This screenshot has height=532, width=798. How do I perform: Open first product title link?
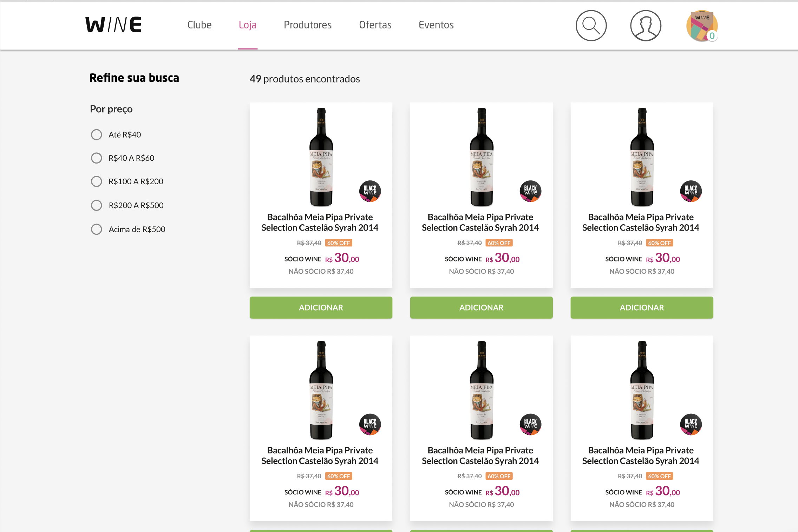click(320, 222)
